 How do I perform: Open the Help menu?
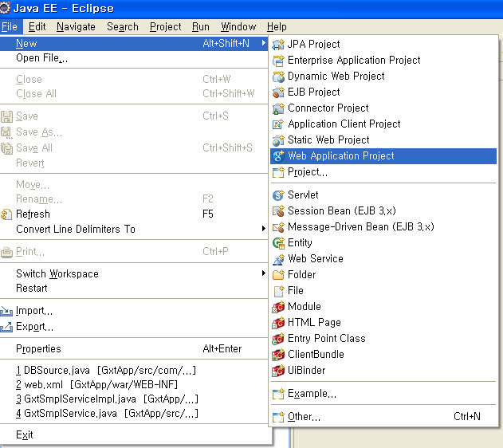coord(277,27)
